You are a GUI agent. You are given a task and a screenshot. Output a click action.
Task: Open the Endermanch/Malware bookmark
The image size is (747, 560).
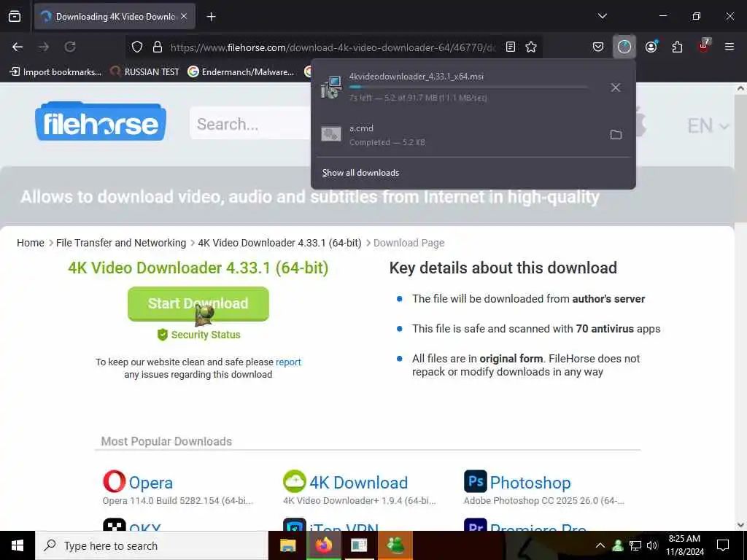(241, 72)
